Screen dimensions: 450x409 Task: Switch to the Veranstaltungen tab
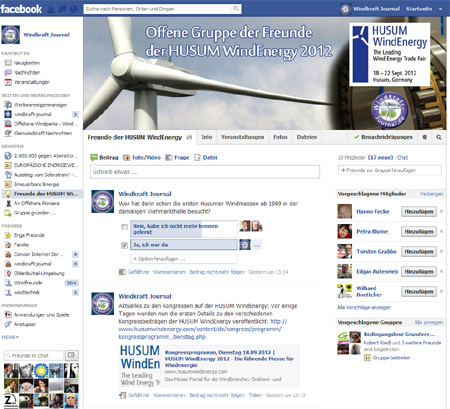(x=242, y=137)
